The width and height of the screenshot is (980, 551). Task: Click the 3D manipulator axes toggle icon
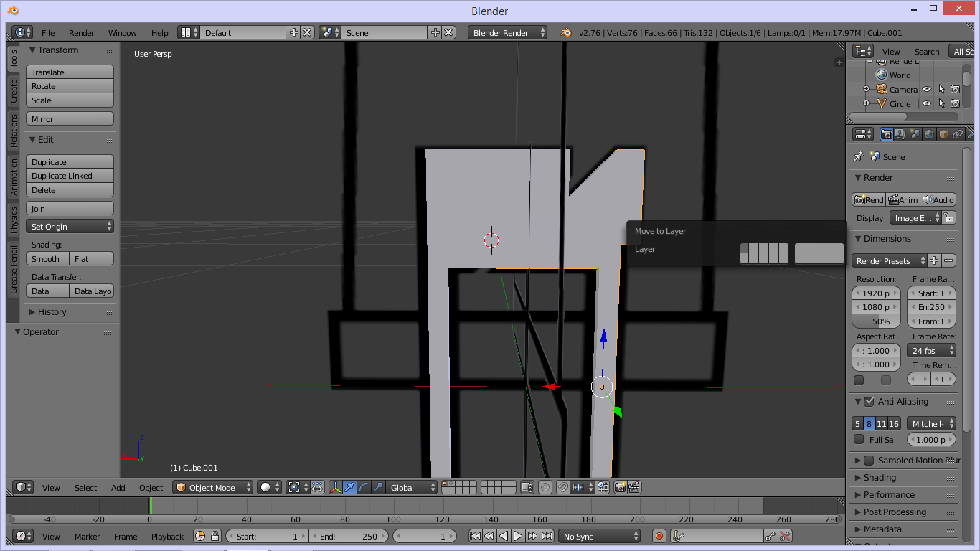[x=335, y=487]
